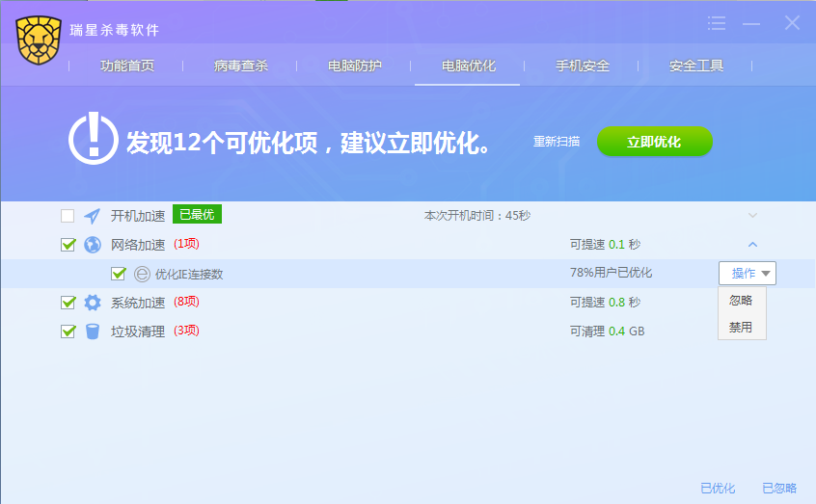This screenshot has height=504, width=816.
Task: Click the paper plane boot acceleration icon
Action: point(93,216)
